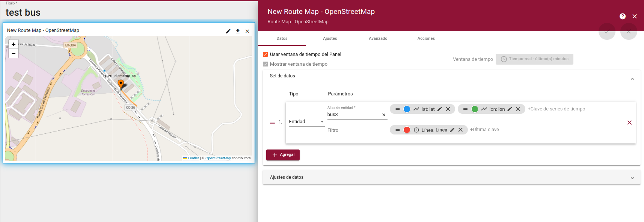
Task: Switch to the Acciones tab
Action: point(426,38)
